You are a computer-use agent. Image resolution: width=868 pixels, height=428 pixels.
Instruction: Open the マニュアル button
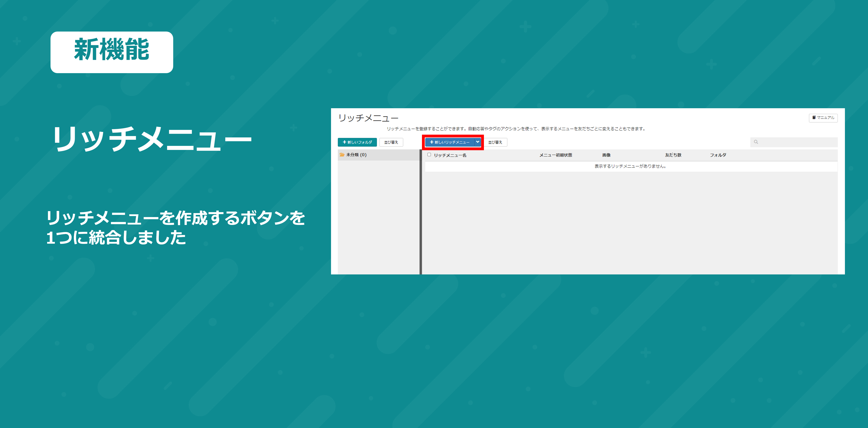coord(823,118)
